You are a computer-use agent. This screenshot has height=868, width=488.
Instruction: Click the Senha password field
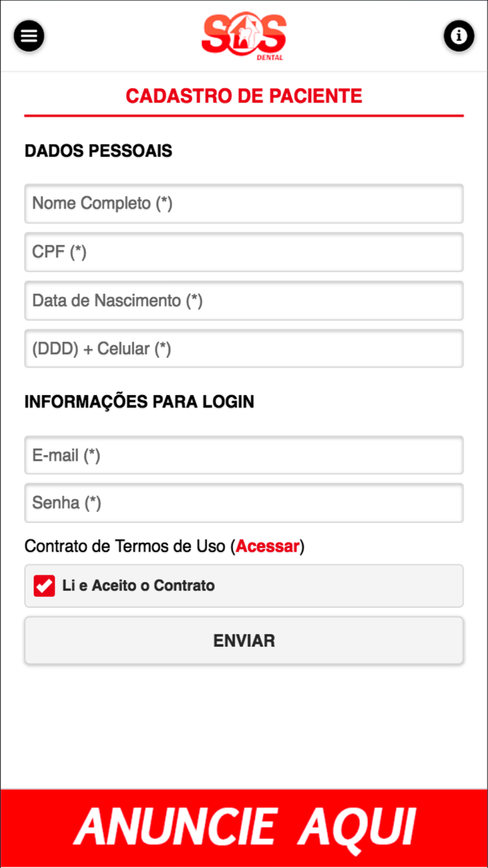244,503
